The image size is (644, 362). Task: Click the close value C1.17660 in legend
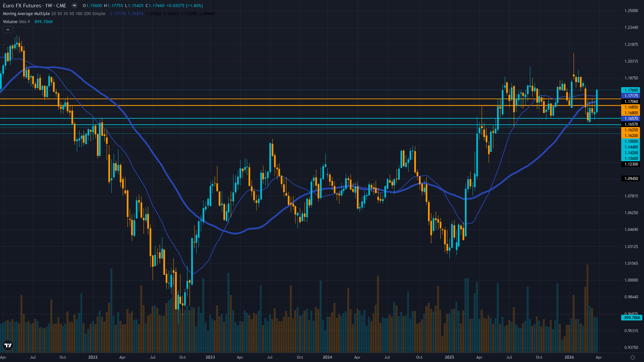155,6
